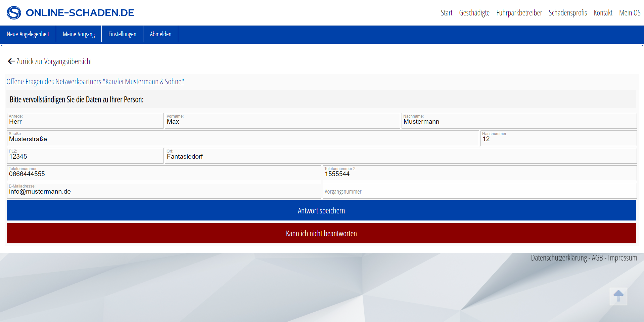Viewport: 644px width, 322px height.
Task: Open the Geschädigte menu item
Action: click(x=474, y=13)
